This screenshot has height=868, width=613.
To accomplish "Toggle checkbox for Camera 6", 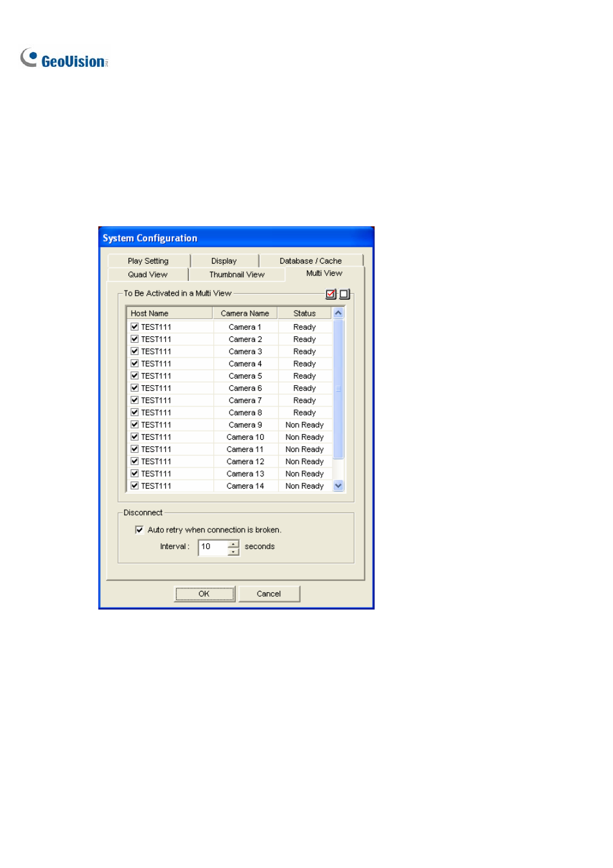I will 135,388.
